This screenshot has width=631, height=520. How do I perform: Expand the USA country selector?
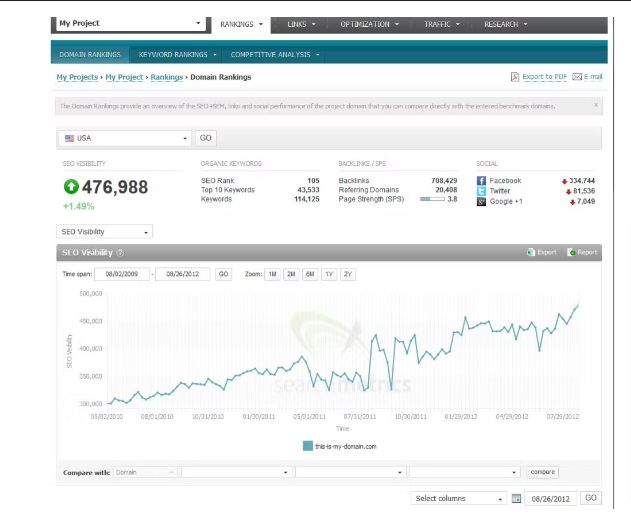(x=124, y=138)
